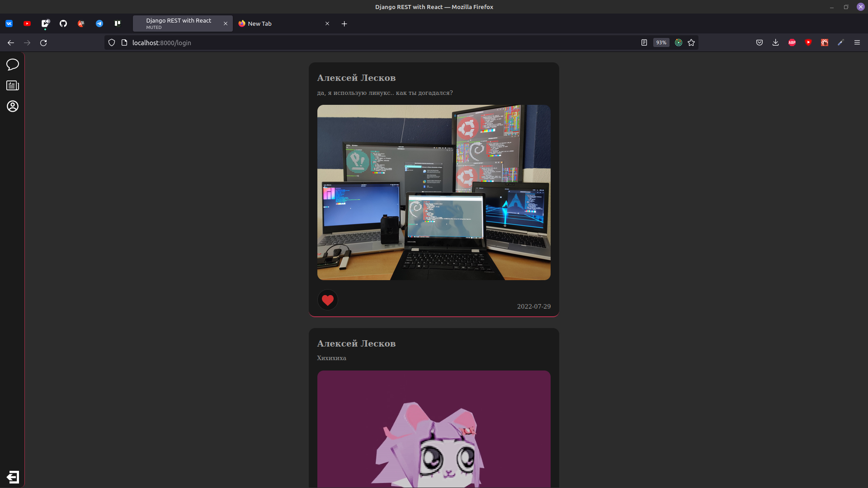Open the pinned Telegram tab

point(99,23)
